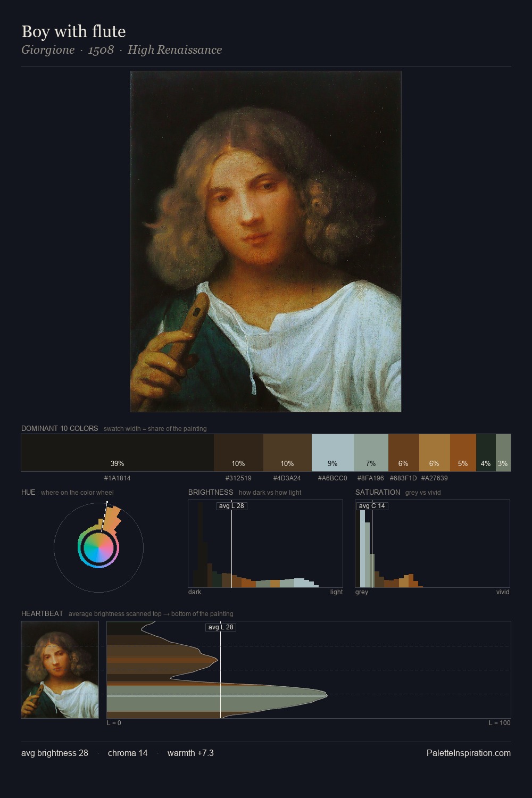Click the 'dark' brightness axis label

point(195,592)
